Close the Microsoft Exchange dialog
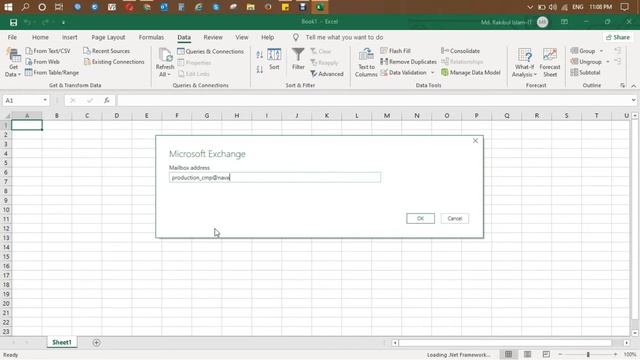The width and height of the screenshot is (640, 360). click(x=475, y=140)
